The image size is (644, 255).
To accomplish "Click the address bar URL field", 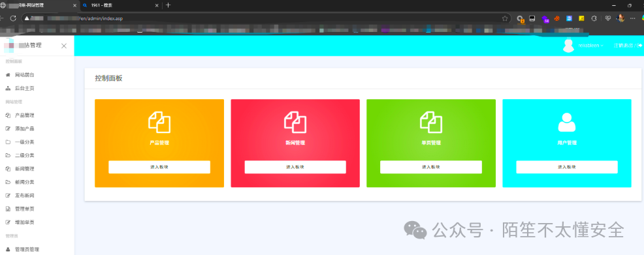I will click(x=266, y=18).
